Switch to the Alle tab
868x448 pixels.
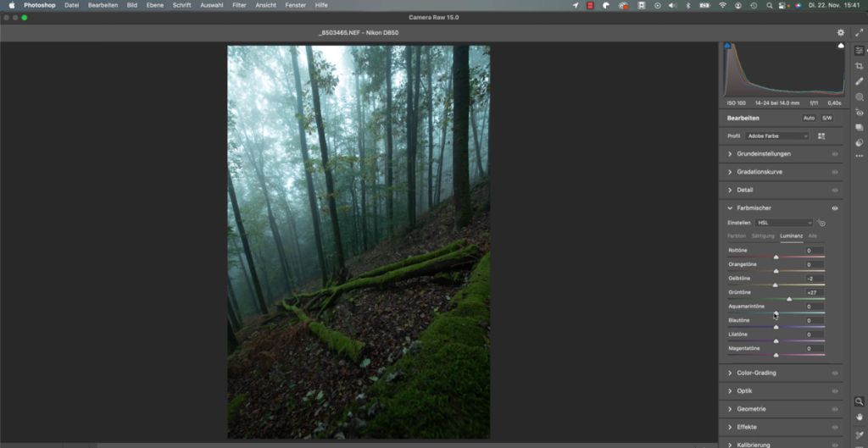click(x=812, y=236)
